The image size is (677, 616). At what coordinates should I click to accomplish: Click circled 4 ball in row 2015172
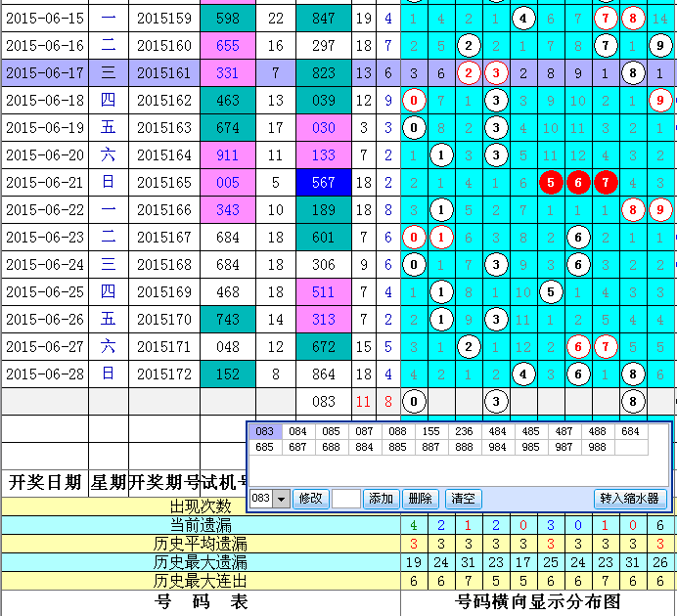[x=523, y=374]
